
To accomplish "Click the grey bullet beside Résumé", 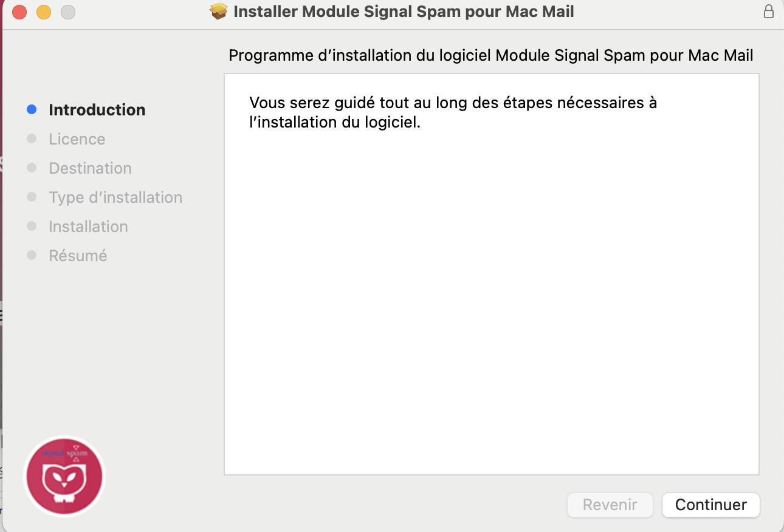I will click(32, 255).
